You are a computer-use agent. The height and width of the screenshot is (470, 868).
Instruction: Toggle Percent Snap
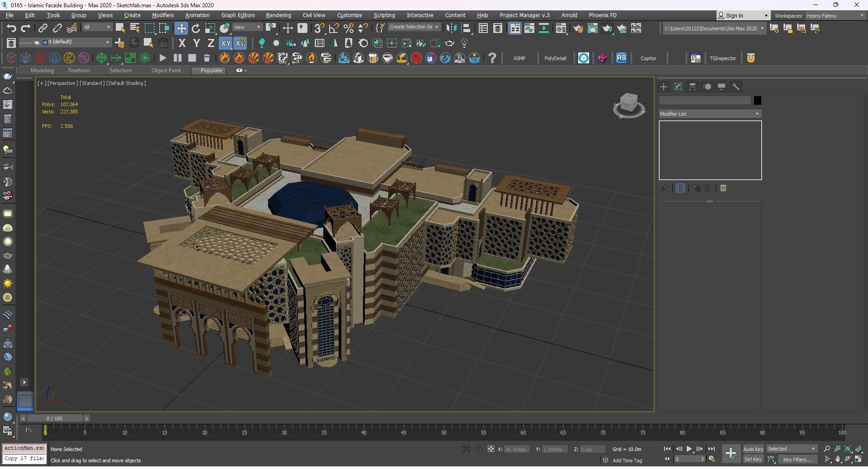[x=348, y=28]
